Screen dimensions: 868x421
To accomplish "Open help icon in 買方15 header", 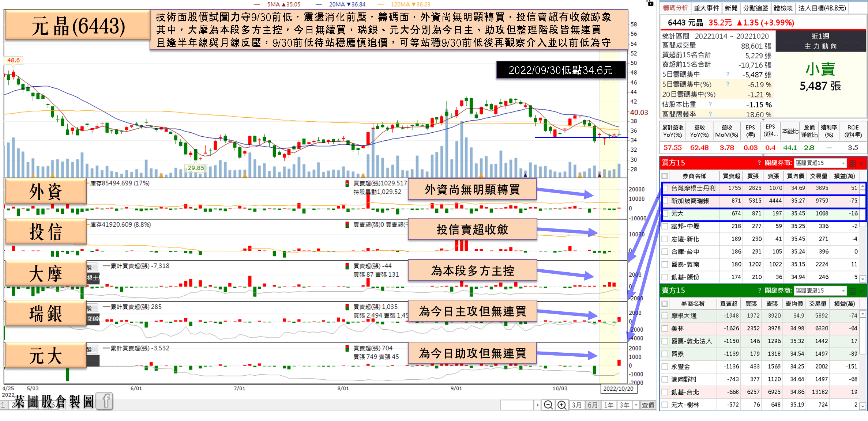I will 759,163.
